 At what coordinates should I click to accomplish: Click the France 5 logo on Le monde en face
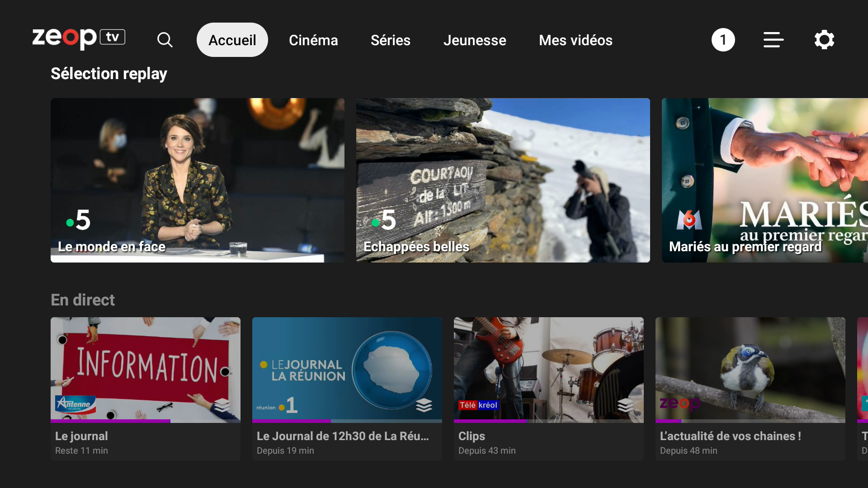point(78,220)
